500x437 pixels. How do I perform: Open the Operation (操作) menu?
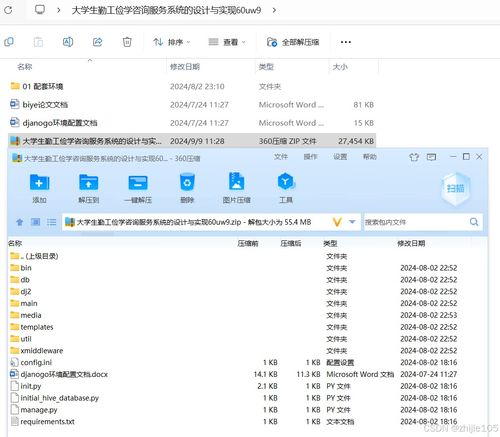(x=310, y=157)
